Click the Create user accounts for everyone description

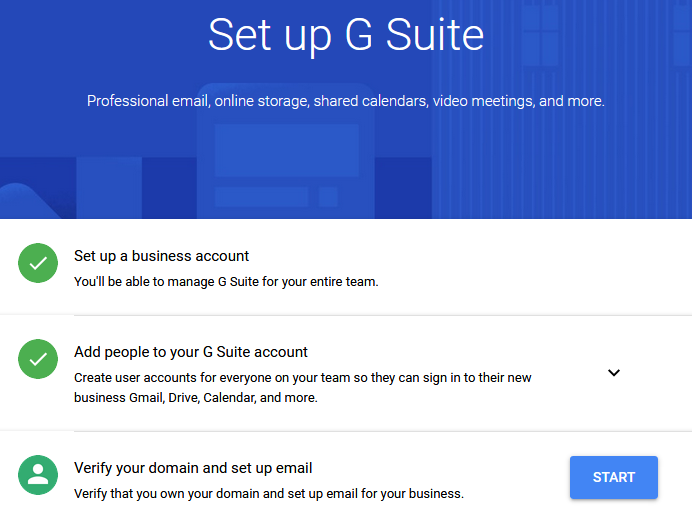pos(303,388)
